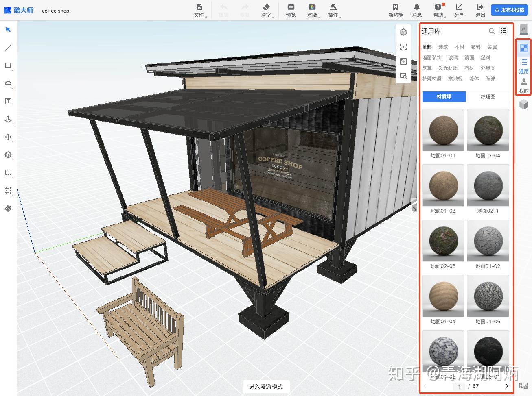Image resolution: width=532 pixels, height=396 pixels.
Task: Click the 预览 preview camera icon
Action: (291, 7)
